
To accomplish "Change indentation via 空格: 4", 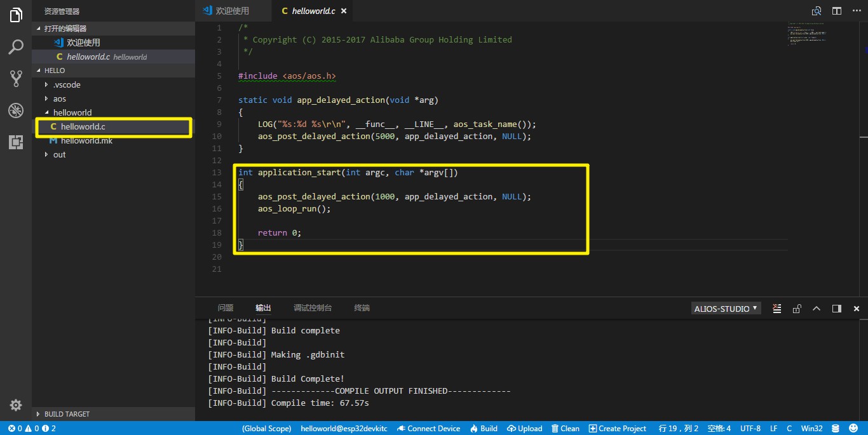I will point(719,429).
